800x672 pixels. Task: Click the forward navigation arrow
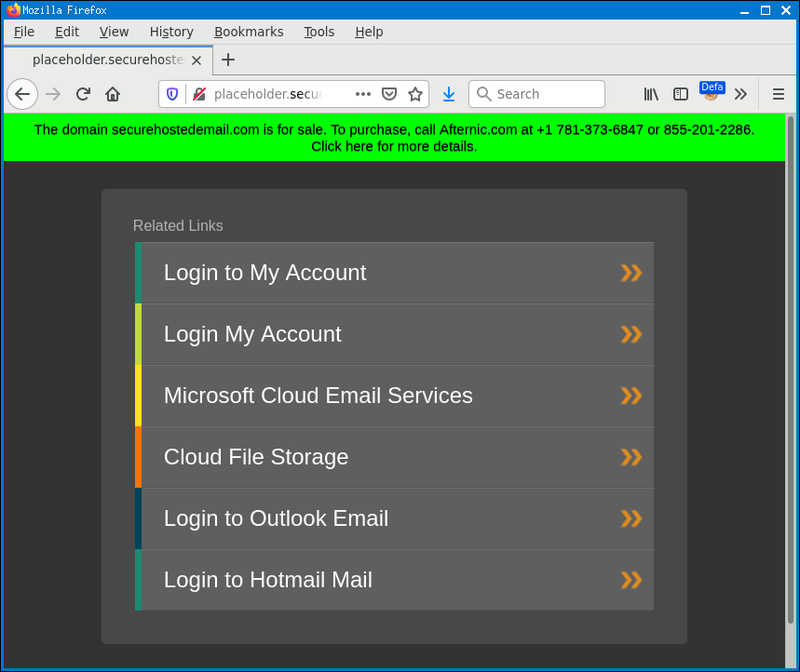[x=53, y=94]
